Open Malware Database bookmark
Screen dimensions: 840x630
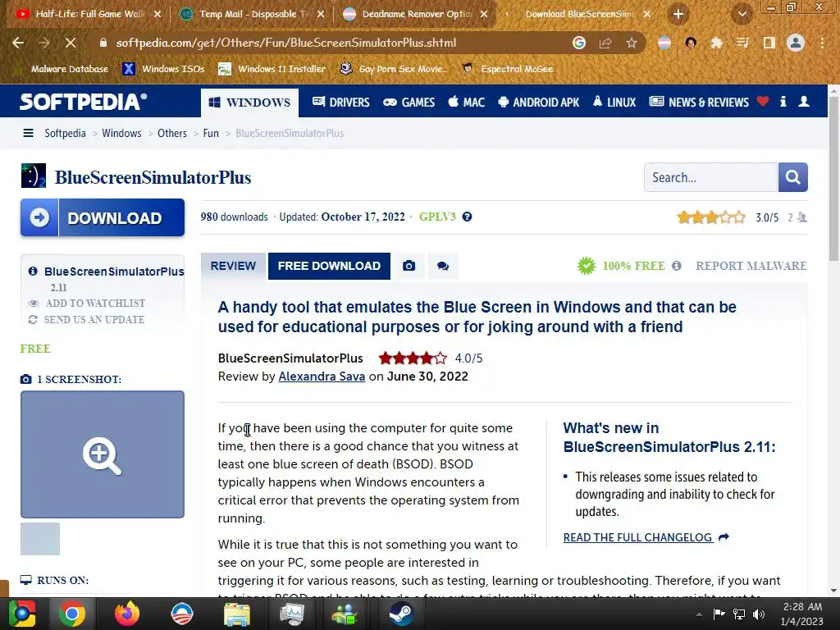click(x=62, y=69)
